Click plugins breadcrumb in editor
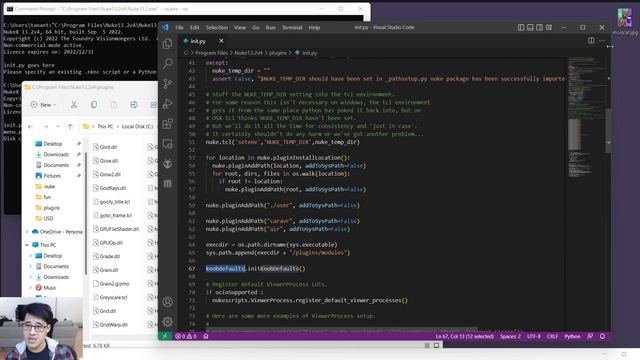The height and width of the screenshot is (360, 640). click(278, 53)
